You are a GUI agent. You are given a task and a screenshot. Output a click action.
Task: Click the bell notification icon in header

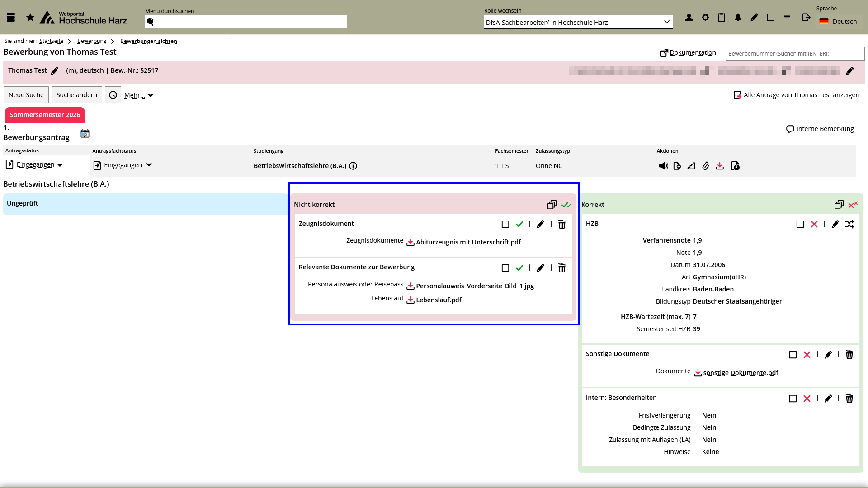738,18
